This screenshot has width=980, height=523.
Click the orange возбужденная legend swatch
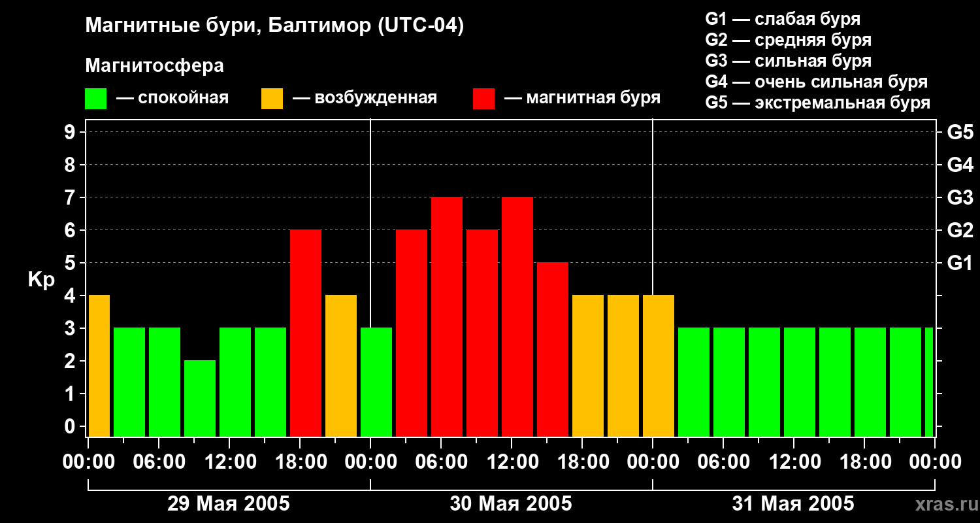click(272, 99)
